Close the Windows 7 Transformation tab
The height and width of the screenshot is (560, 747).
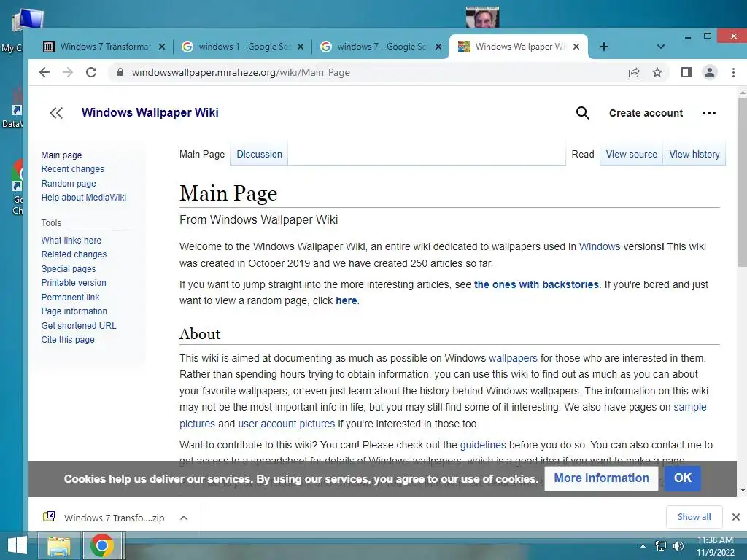pos(162,47)
